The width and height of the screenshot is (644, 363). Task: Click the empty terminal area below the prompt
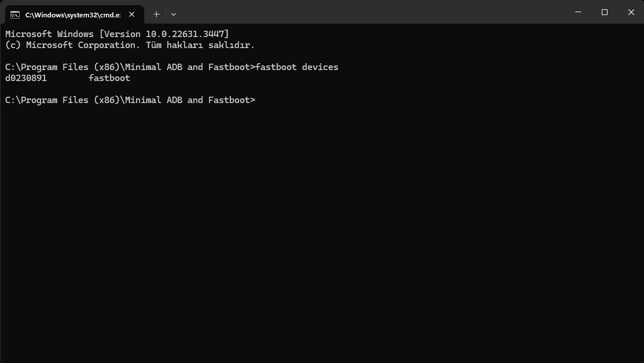coord(322,232)
